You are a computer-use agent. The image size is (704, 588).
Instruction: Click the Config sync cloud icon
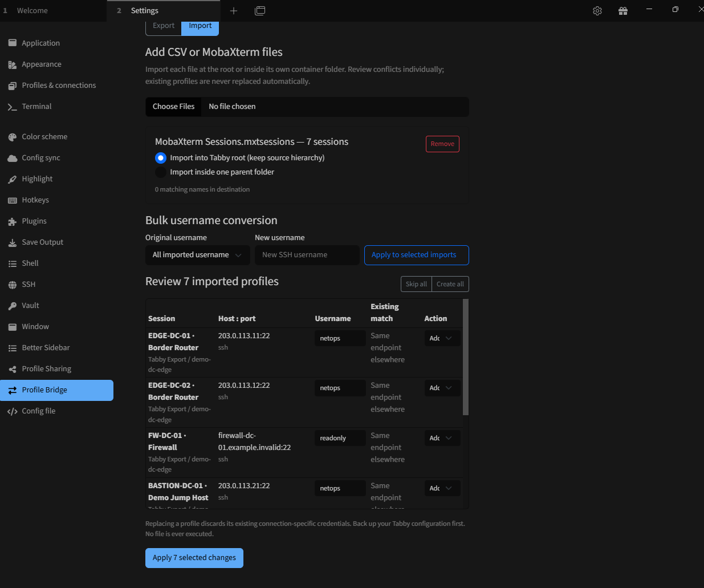[x=12, y=158]
